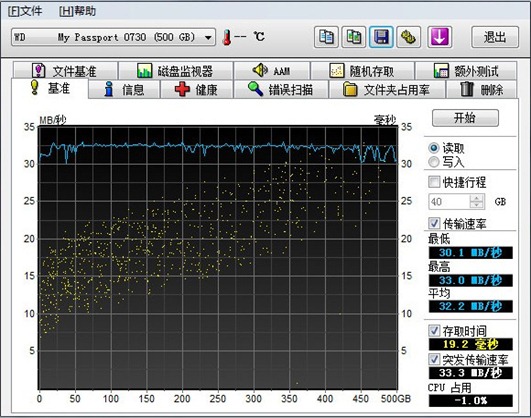Open the 错误扫描 error scan tab
531x418 pixels.
tap(281, 89)
